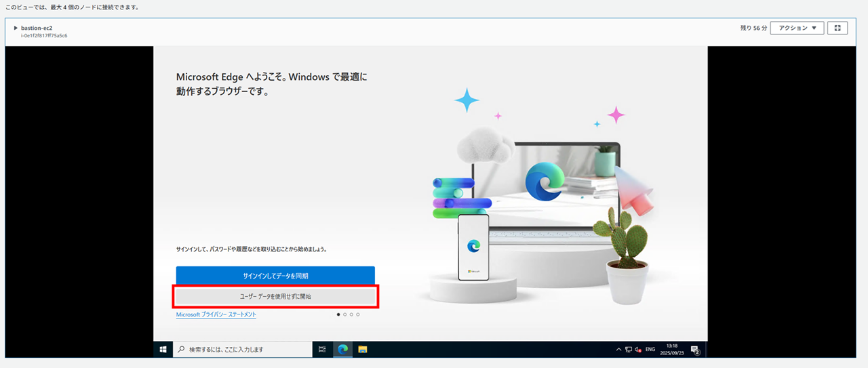Open File Explorer from the taskbar
Image resolution: width=868 pixels, height=368 pixels.
coord(363,349)
